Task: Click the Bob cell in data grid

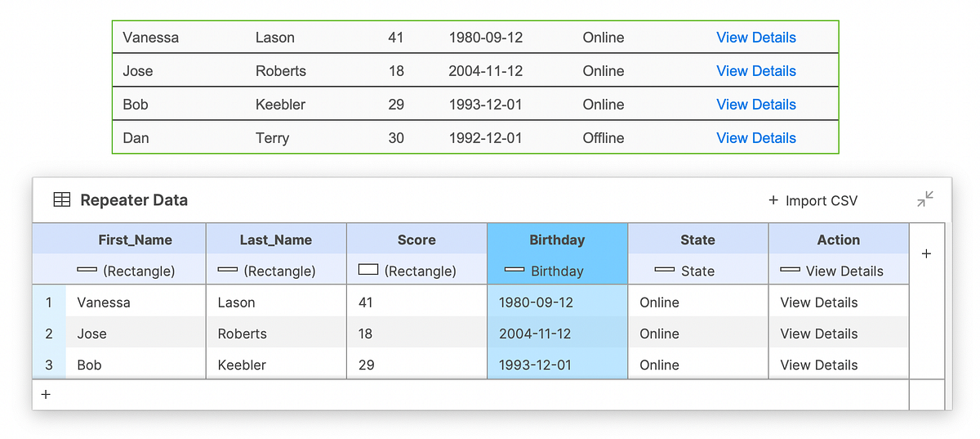Action: click(x=136, y=365)
